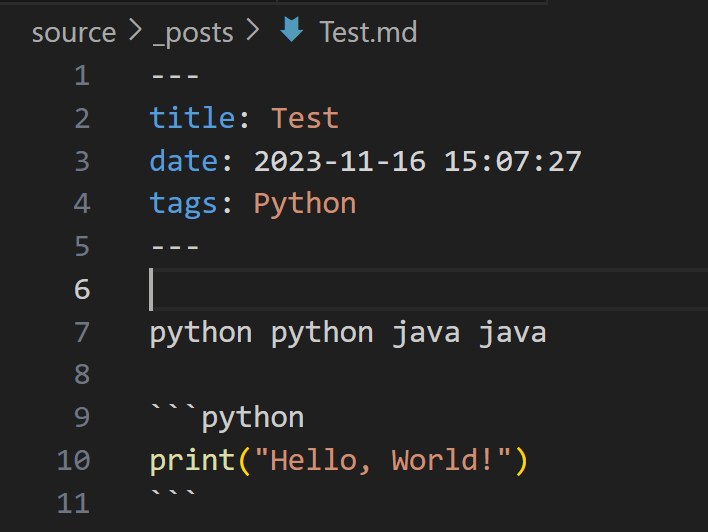Click the title value Test

point(305,118)
